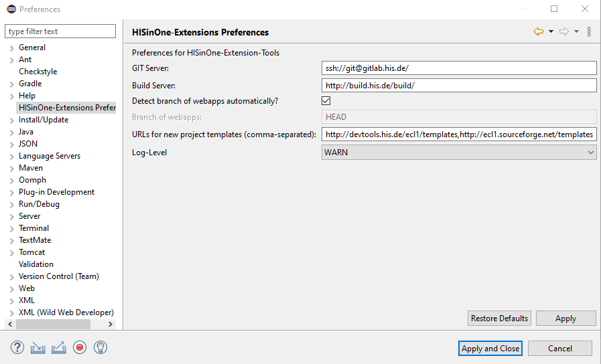Toggle the Oomph preference recorder icon

pos(80,347)
